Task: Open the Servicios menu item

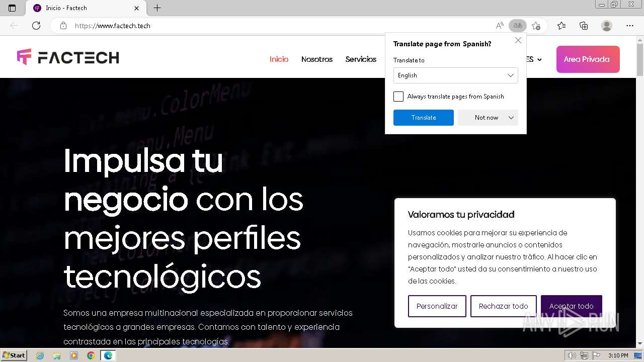Action: point(361,59)
